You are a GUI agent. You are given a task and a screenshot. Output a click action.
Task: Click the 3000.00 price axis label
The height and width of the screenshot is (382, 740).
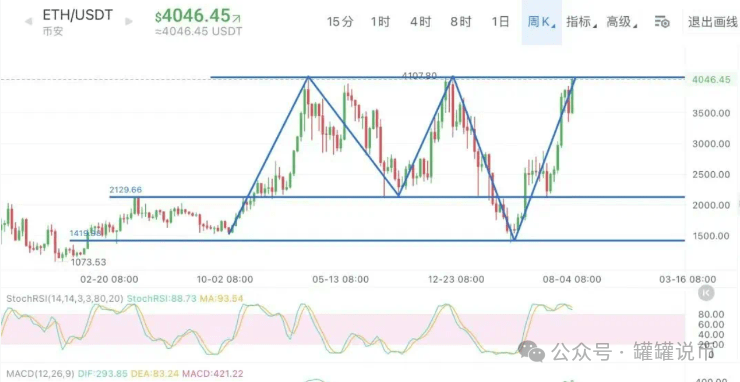point(711,144)
